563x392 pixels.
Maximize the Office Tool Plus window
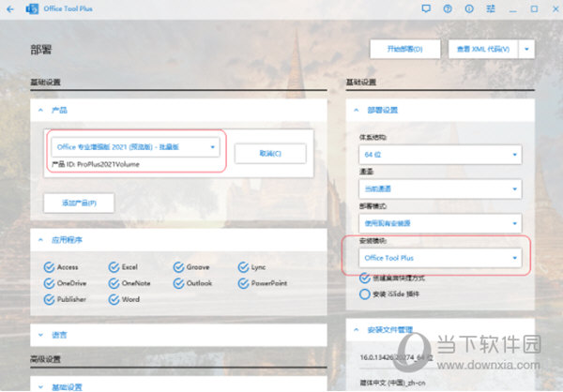click(x=534, y=8)
